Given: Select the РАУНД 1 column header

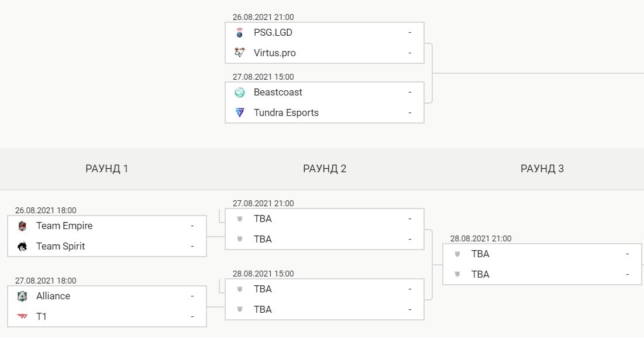Looking at the screenshot, I should 107,169.
